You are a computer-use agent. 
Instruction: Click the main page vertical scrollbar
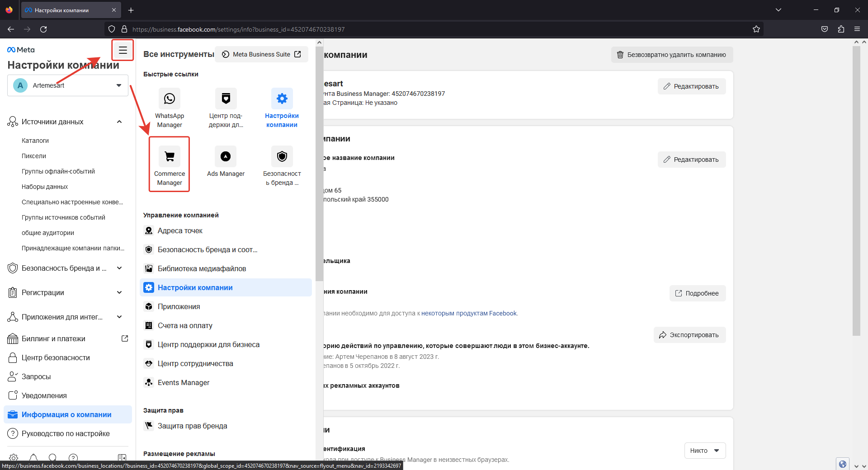(856, 191)
